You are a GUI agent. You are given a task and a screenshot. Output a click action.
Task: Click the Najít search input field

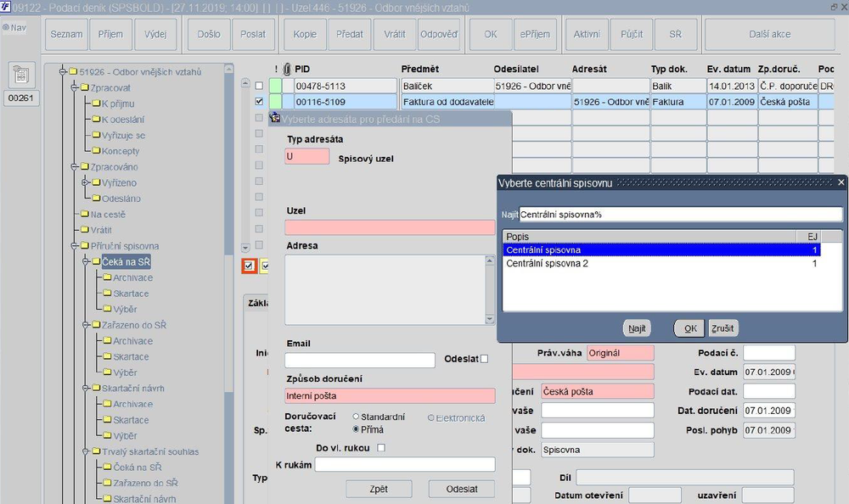(x=681, y=215)
